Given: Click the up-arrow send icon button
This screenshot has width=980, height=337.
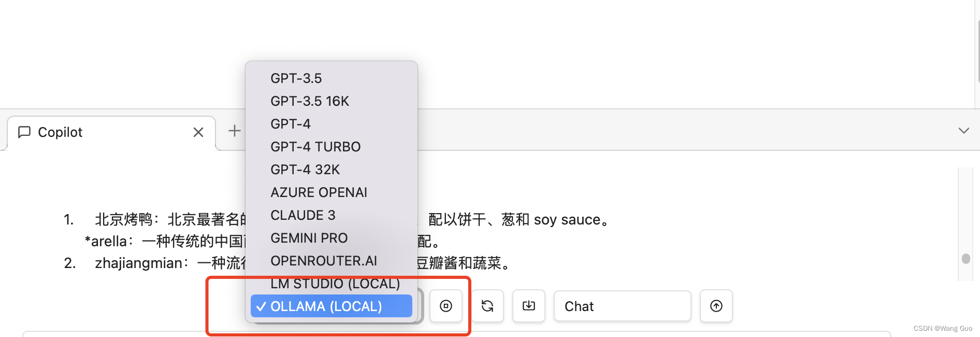Looking at the screenshot, I should (716, 306).
